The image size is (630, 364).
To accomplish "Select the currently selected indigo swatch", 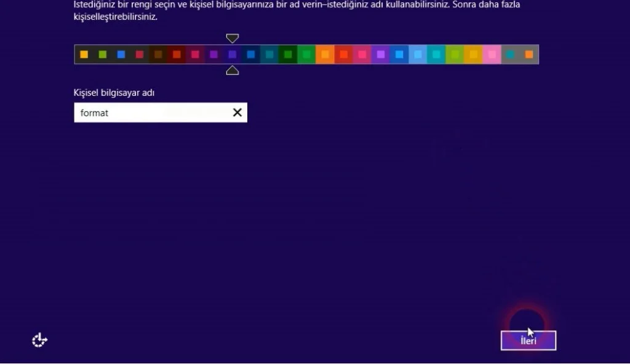I will click(232, 55).
